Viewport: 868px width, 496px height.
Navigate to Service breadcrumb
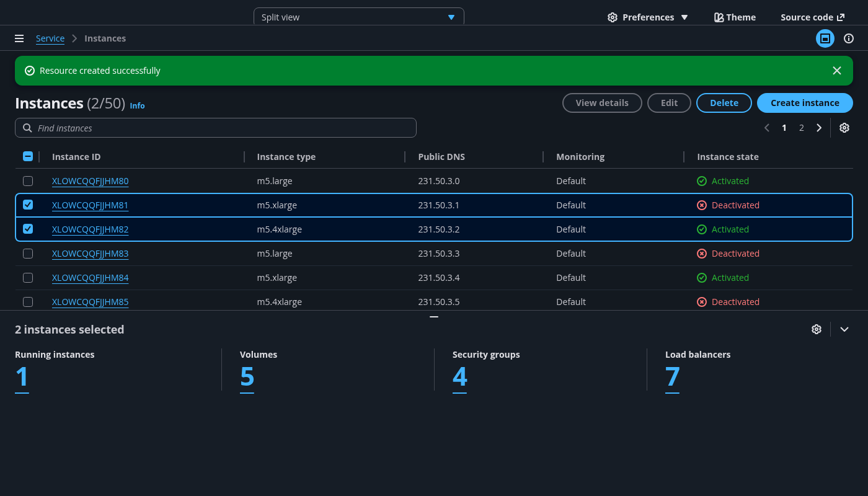pyautogui.click(x=50, y=38)
